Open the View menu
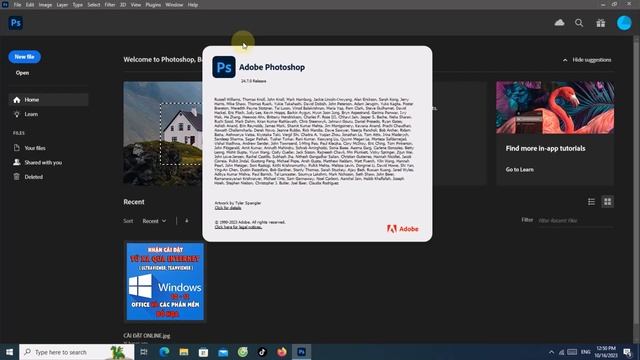Viewport: 640px width, 360px height. pos(136,5)
